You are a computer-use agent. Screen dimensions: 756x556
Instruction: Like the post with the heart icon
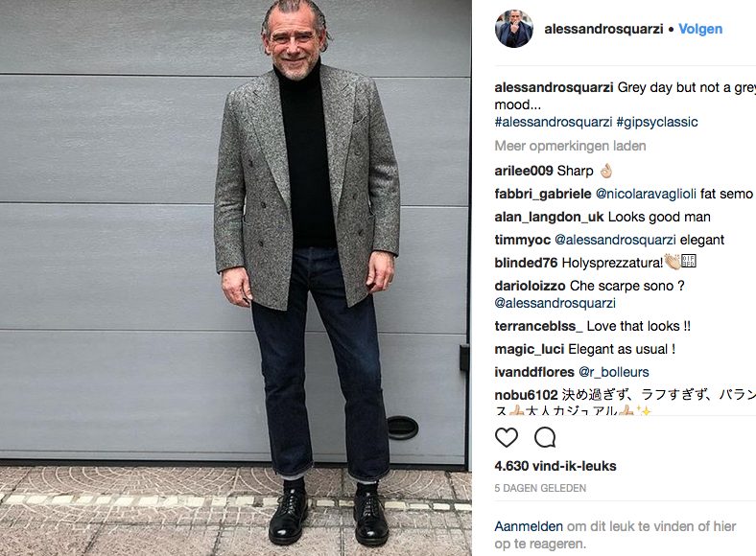(x=507, y=437)
